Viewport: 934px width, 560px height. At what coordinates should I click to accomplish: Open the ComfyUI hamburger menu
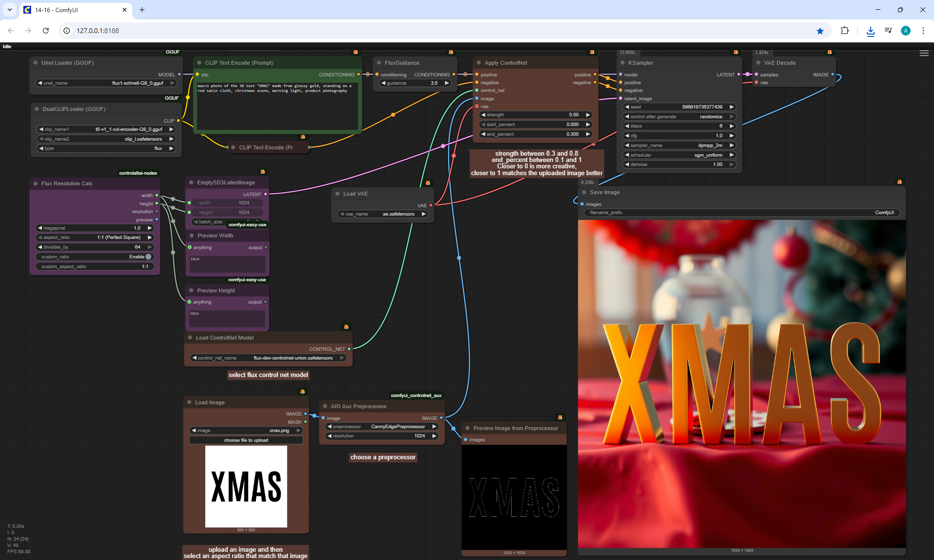(x=924, y=54)
